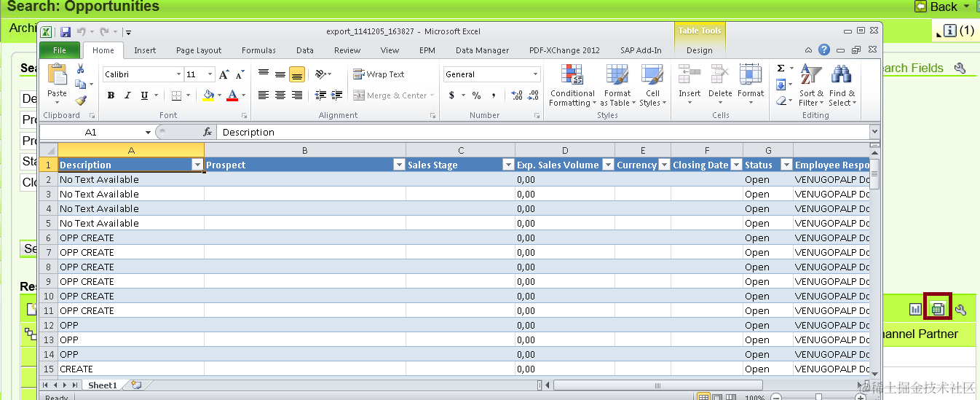Increase font size with Grow Font
980x400 pixels.
point(224,74)
